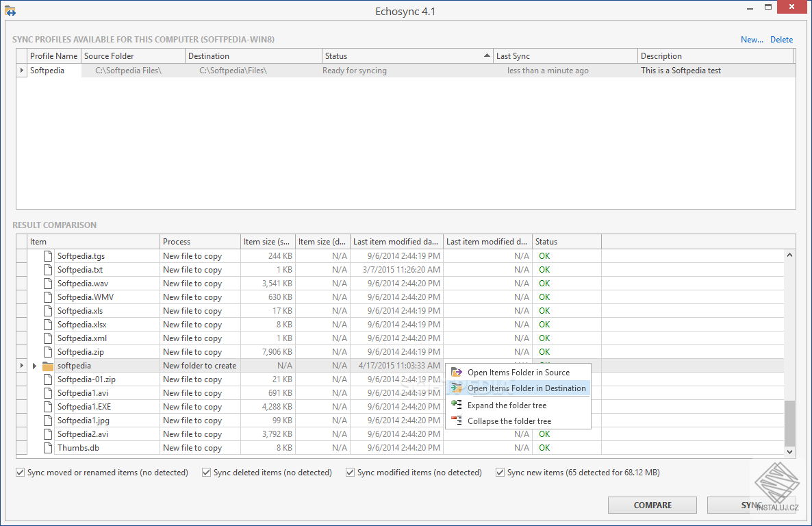Image resolution: width=812 pixels, height=526 pixels.
Task: Click the Open Items Folder in Source icon
Action: tap(456, 372)
